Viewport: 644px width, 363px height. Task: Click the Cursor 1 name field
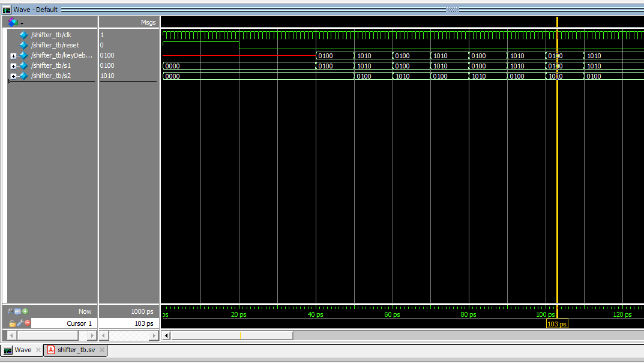point(64,323)
